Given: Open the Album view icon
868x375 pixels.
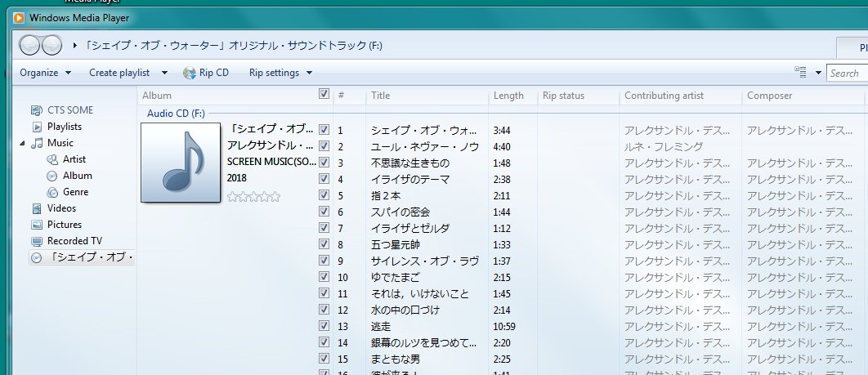Looking at the screenshot, I should tap(52, 176).
